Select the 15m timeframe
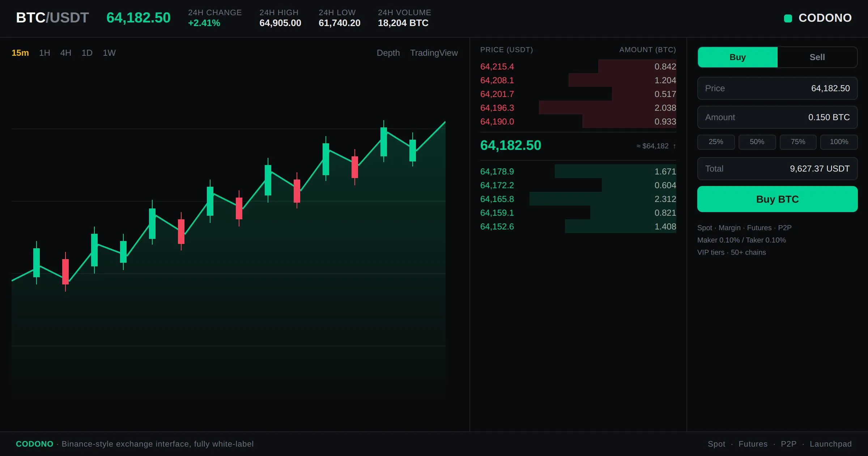 tap(20, 53)
